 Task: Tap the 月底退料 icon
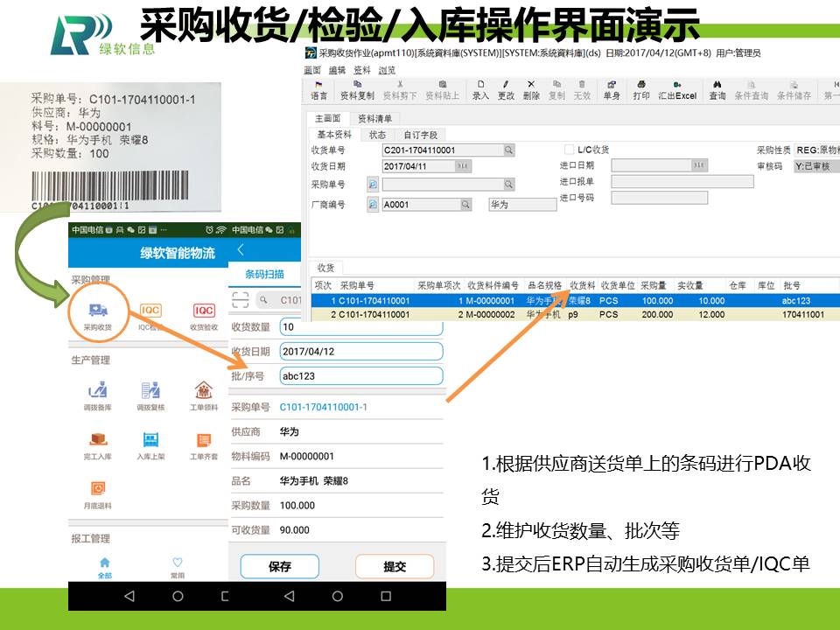(x=97, y=488)
